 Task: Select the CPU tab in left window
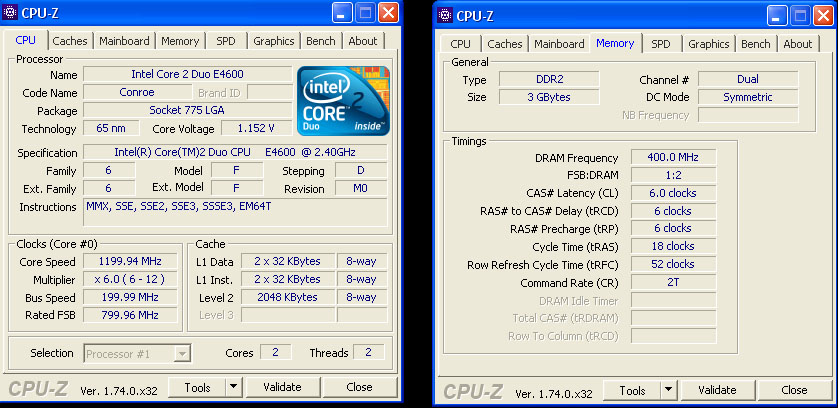(26, 40)
